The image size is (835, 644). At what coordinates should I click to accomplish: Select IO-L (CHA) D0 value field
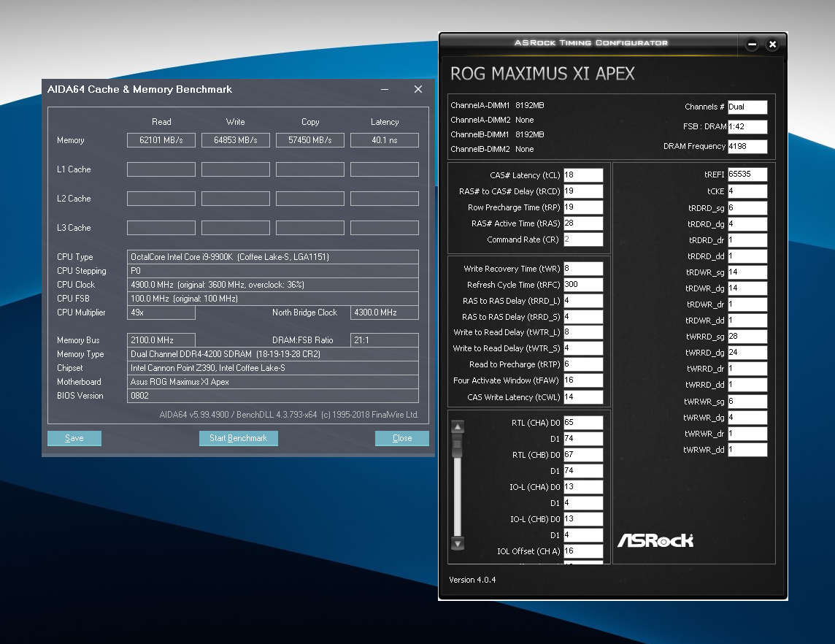point(583,486)
